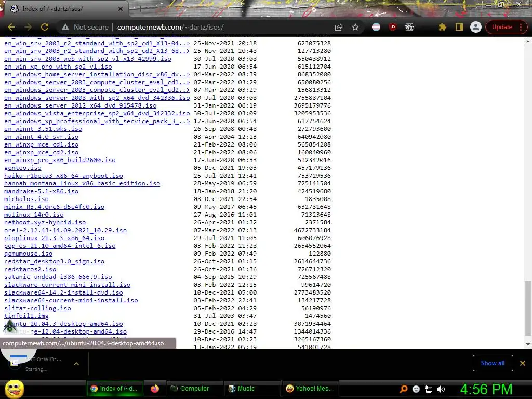Open the uBlock Origin extension
The height and width of the screenshot is (399, 532).
tap(393, 27)
